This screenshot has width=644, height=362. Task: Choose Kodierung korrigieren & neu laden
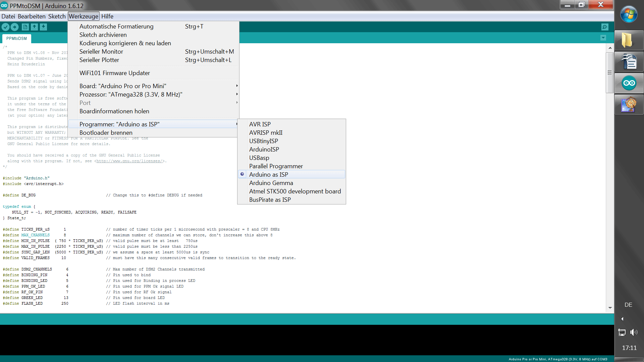click(x=154, y=43)
